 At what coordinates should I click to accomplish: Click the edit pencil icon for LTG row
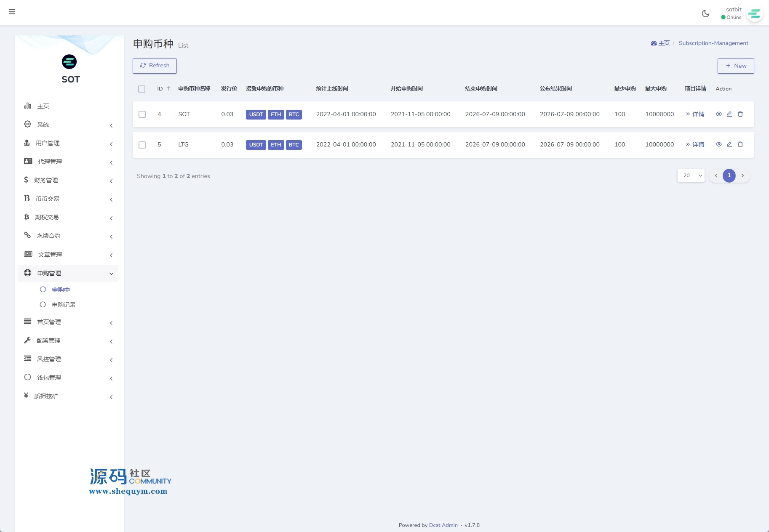point(729,144)
